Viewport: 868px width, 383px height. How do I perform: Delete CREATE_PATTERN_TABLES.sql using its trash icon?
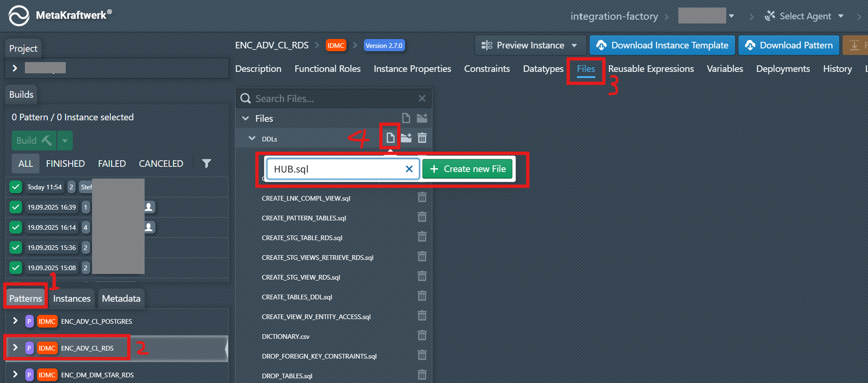(x=422, y=217)
